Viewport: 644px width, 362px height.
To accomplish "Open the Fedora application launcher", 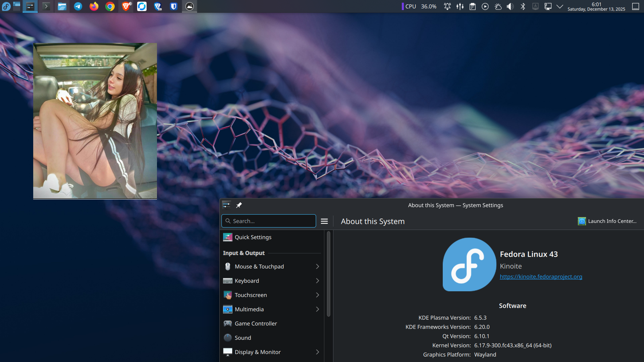I will click(6, 6).
